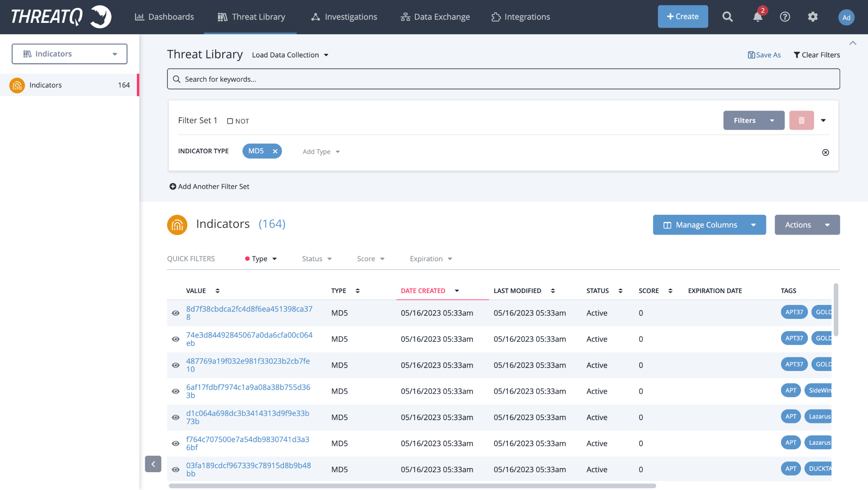
Task: Click the table vertical scrollbar
Action: pyautogui.click(x=836, y=310)
